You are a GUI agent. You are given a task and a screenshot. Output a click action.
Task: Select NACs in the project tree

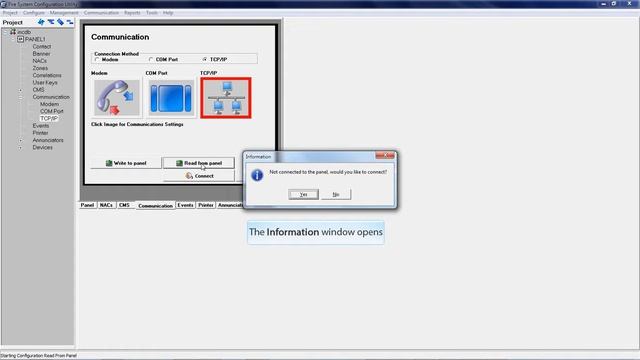pos(40,61)
